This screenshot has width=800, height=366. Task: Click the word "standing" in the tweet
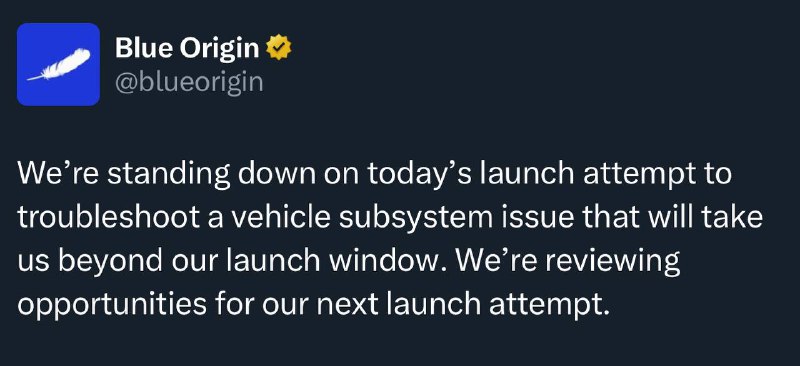pos(169,175)
